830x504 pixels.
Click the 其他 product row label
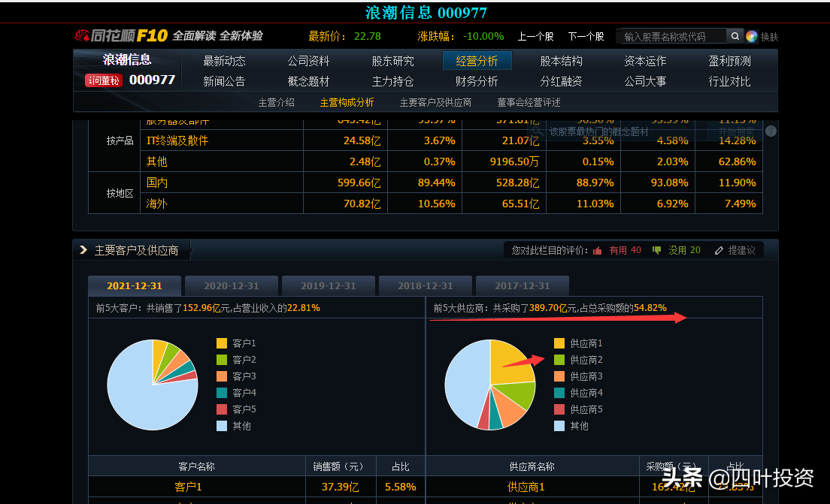[x=156, y=161]
